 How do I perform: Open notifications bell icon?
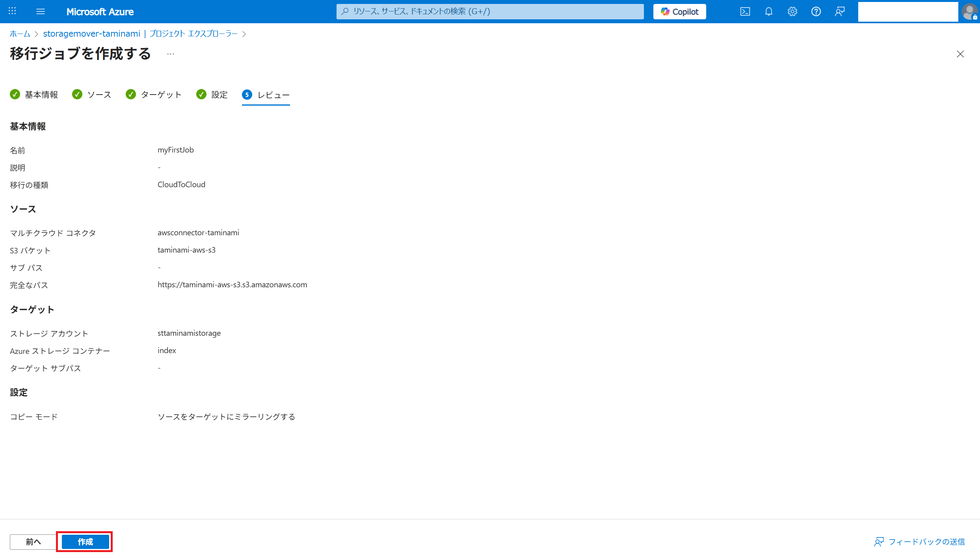click(x=769, y=11)
